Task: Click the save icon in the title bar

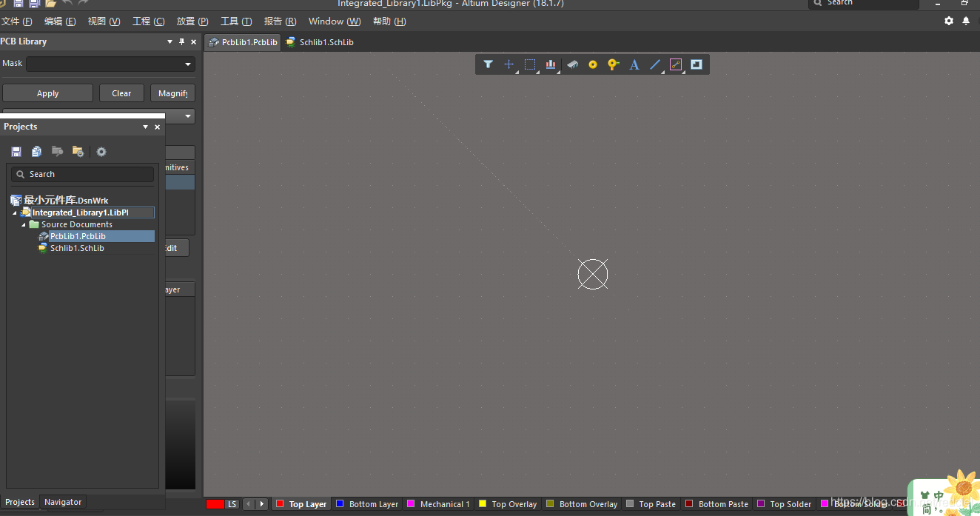Action: pos(18,4)
